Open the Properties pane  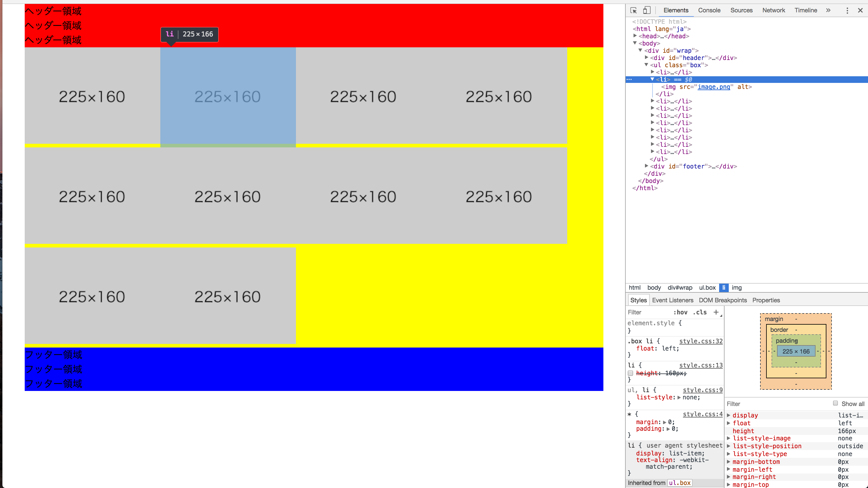click(x=766, y=300)
